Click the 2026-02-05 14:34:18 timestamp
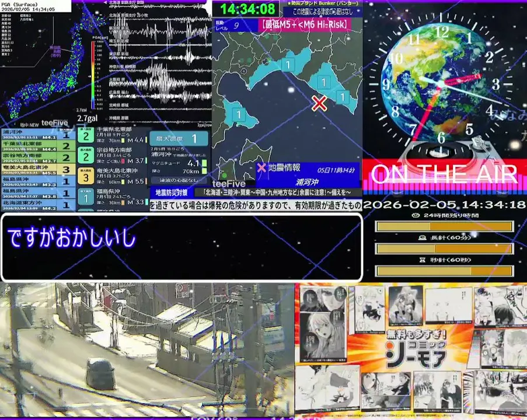This screenshot has width=527, height=420. [444, 204]
